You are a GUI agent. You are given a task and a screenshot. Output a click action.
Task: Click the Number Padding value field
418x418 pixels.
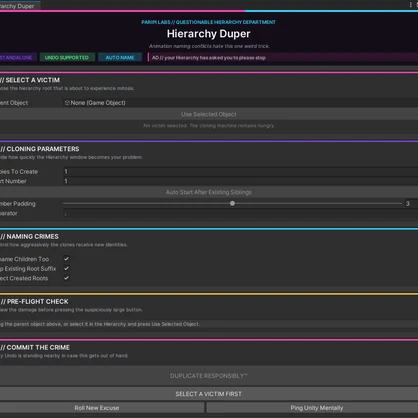[411, 203]
